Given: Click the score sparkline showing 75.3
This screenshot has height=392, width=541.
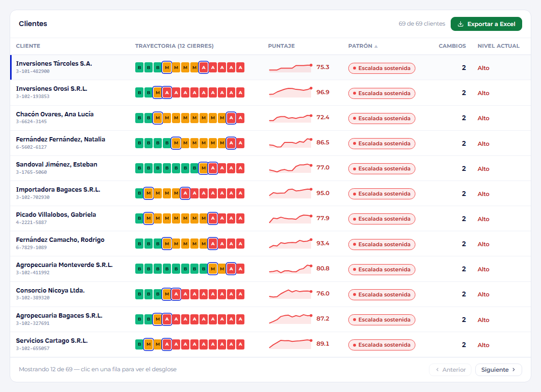Looking at the screenshot, I should pos(290,68).
